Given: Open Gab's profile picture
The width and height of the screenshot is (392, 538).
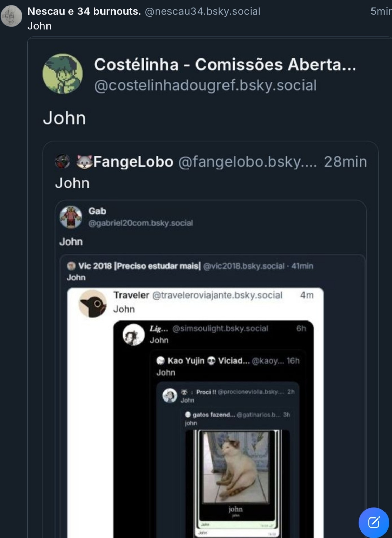Looking at the screenshot, I should [x=71, y=217].
